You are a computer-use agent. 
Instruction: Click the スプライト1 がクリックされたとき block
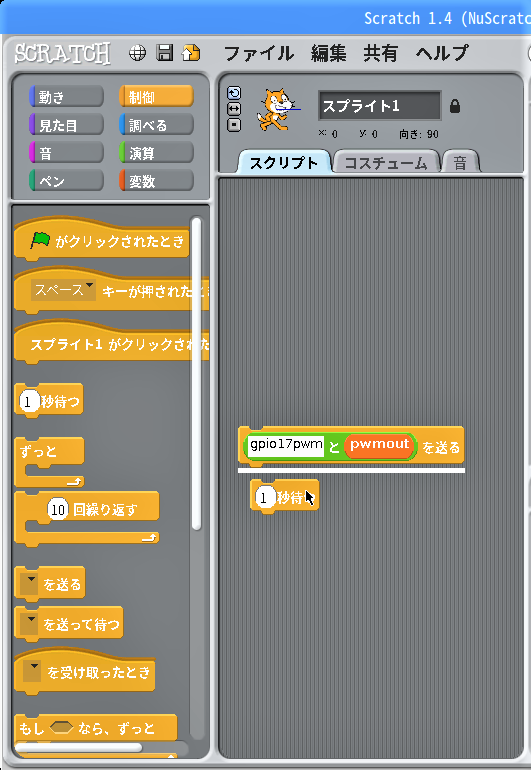[x=112, y=343]
